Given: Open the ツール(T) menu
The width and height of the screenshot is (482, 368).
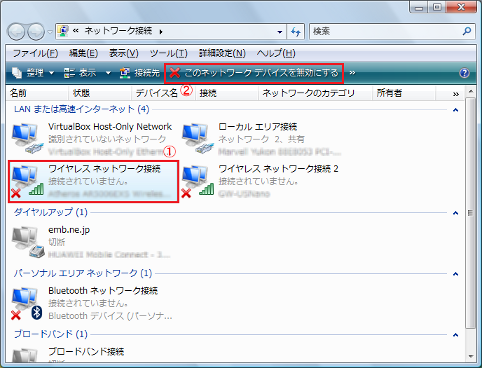Looking at the screenshot, I should point(168,53).
